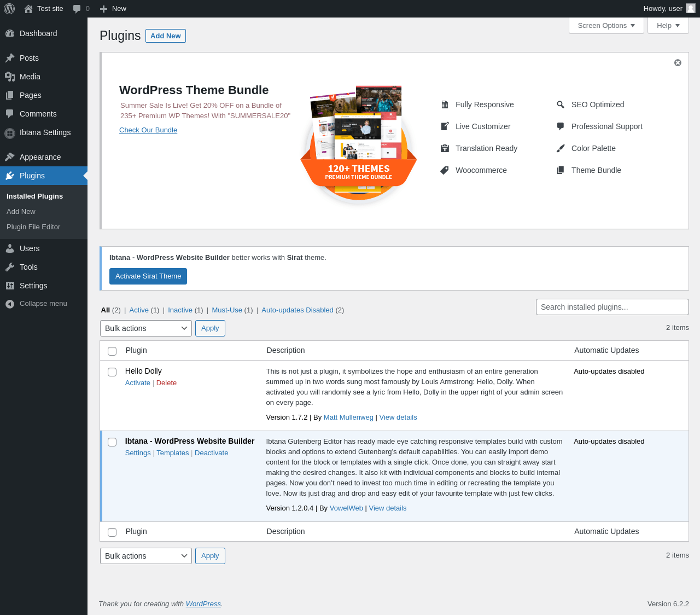
Task: Focus the Search installed plugins field
Action: click(612, 307)
